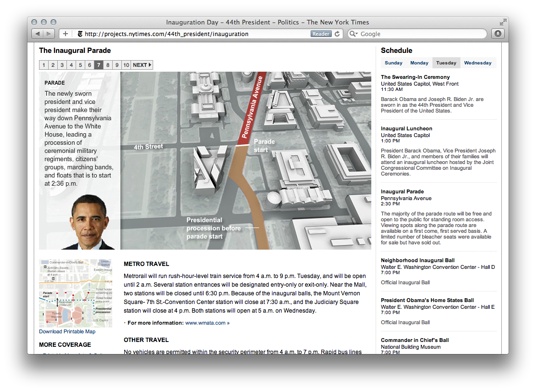The height and width of the screenshot is (392, 536).
Task: Open the Monday schedule tab
Action: click(x=419, y=63)
